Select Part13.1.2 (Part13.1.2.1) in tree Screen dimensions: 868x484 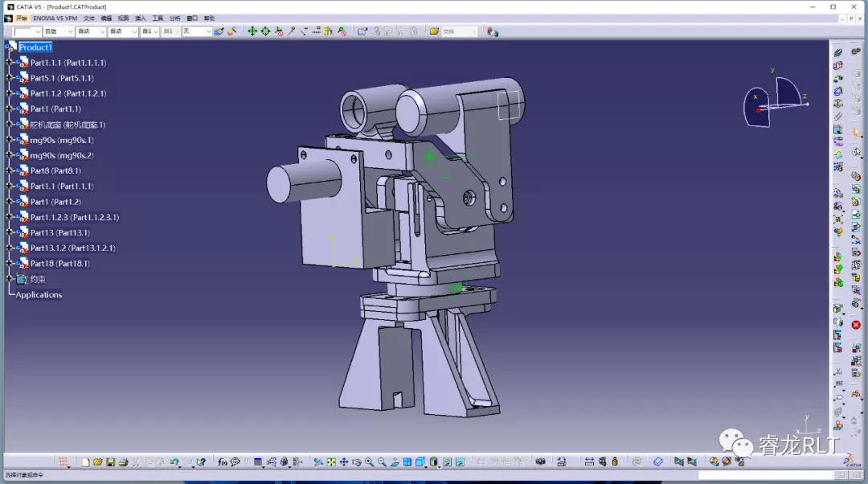point(72,248)
